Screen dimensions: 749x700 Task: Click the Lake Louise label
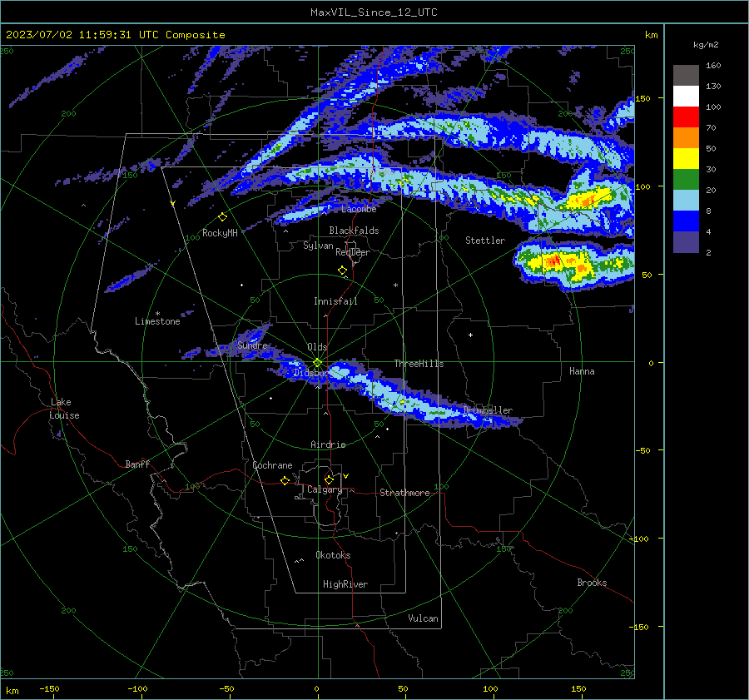pos(64,409)
